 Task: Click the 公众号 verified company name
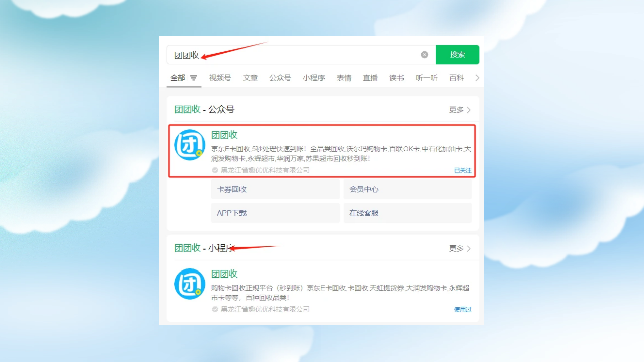click(x=265, y=170)
